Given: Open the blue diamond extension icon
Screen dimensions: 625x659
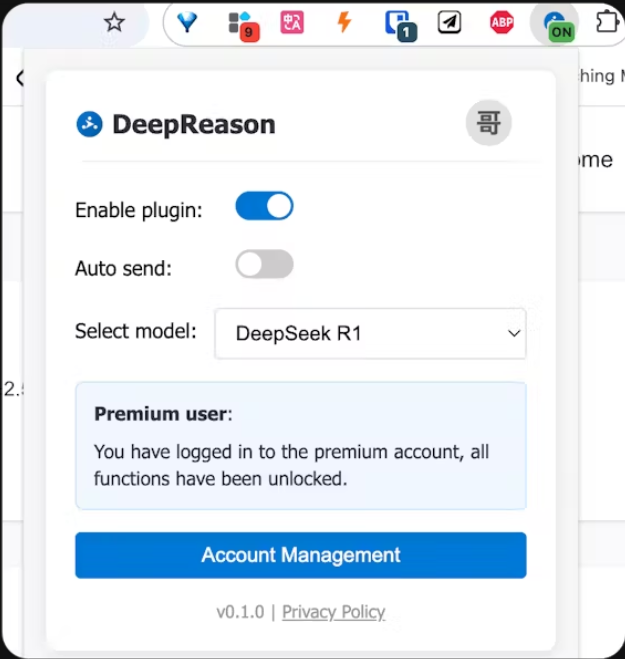Looking at the screenshot, I should coord(187,22).
